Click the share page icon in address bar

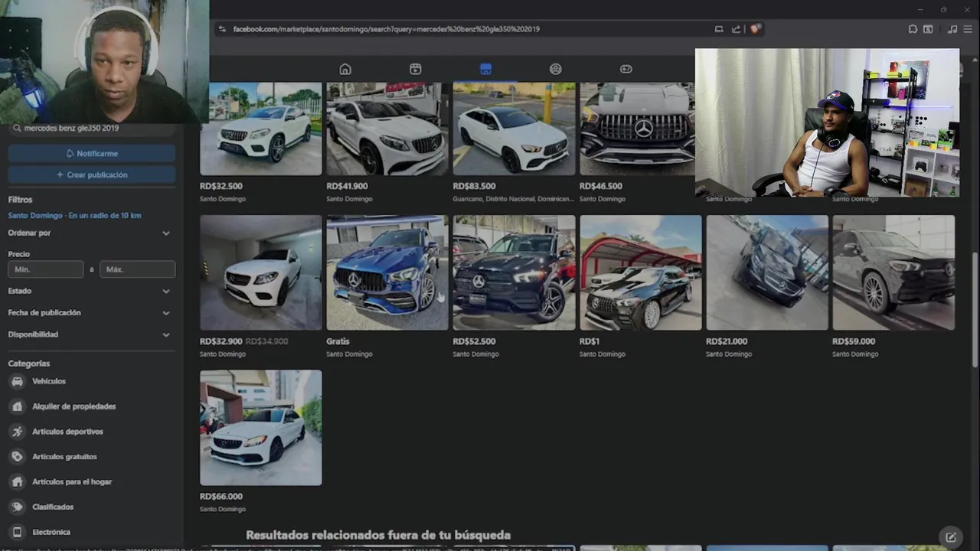(x=736, y=29)
